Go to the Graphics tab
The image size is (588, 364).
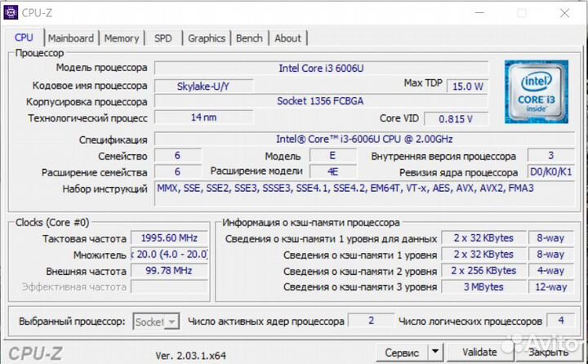coord(207,38)
